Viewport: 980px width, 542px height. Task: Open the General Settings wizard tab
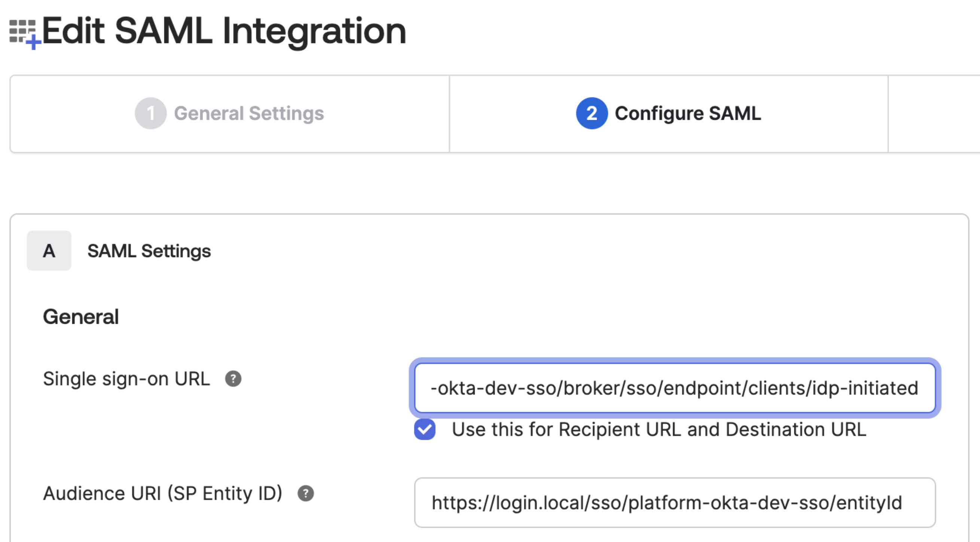[x=249, y=113]
